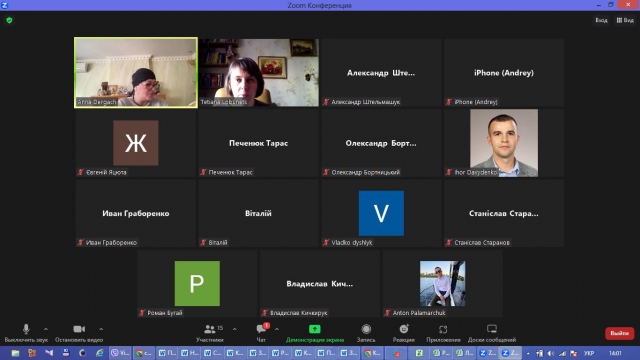Select the iPhone (Andrey) participant tile
640x360 pixels.
pos(504,73)
